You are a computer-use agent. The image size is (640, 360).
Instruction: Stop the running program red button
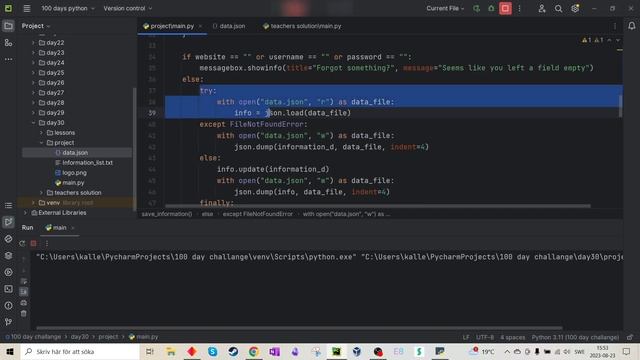[x=505, y=8]
